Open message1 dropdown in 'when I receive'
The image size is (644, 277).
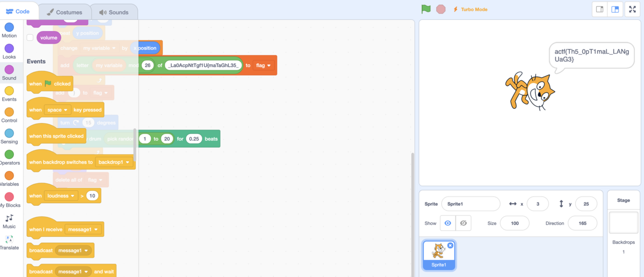click(83, 229)
